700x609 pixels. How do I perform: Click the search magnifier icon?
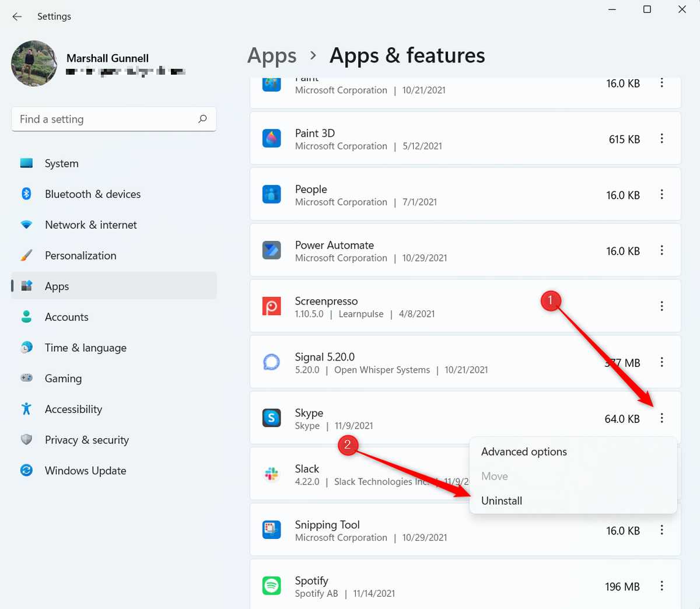[x=202, y=118]
